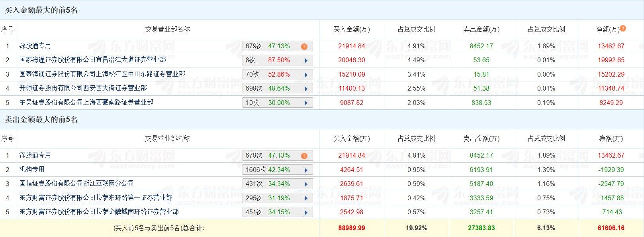Viewport: 644px width, 237px height.
Task: Click the orange help icon beside 47.13% in buy table
Action: pos(304,46)
